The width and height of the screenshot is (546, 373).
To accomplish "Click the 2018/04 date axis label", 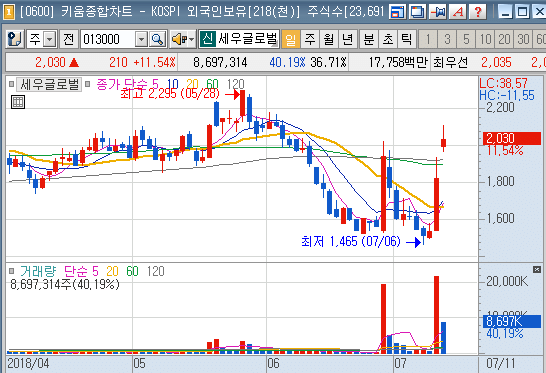I will click(x=28, y=364).
